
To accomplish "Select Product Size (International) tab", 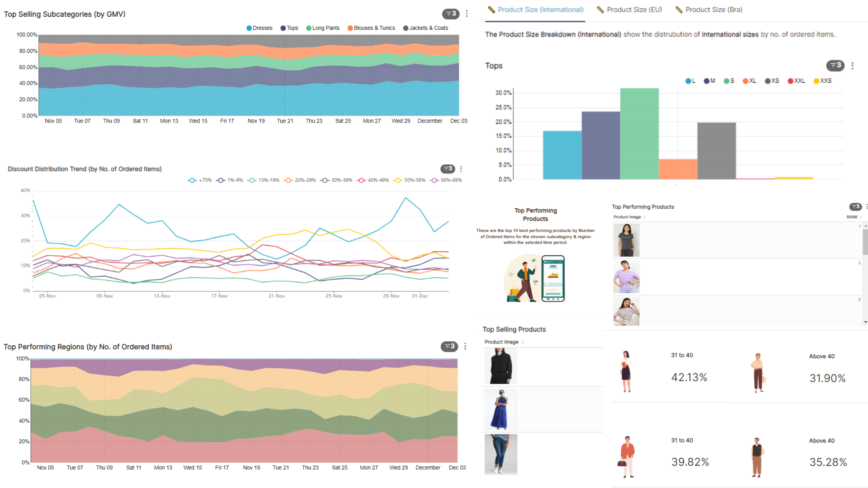I will click(x=536, y=9).
